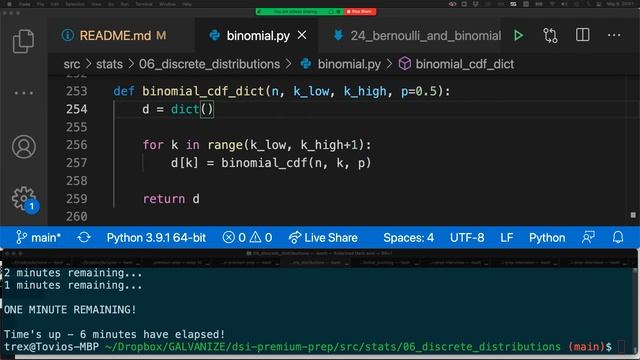Click the binomial_cdf_dict symbol cube icon
This screenshot has height=360, width=640.
404,64
